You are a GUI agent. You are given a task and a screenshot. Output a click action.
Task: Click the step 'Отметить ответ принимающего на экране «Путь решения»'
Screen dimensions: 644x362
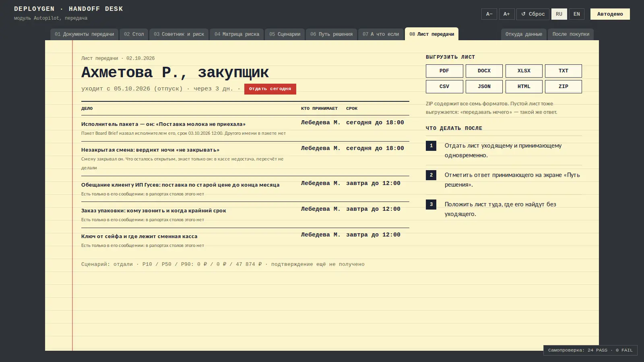pyautogui.click(x=504, y=180)
